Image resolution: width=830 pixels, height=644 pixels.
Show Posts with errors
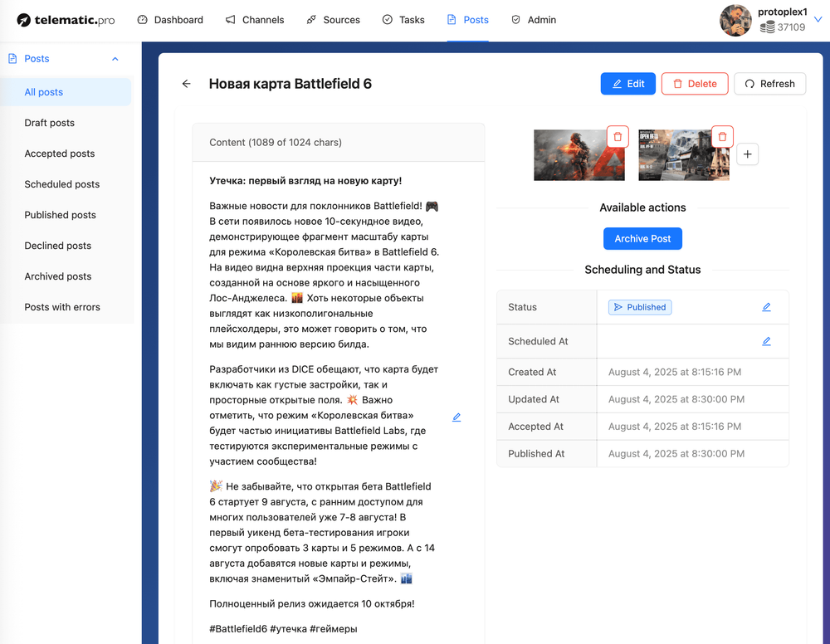(66, 307)
